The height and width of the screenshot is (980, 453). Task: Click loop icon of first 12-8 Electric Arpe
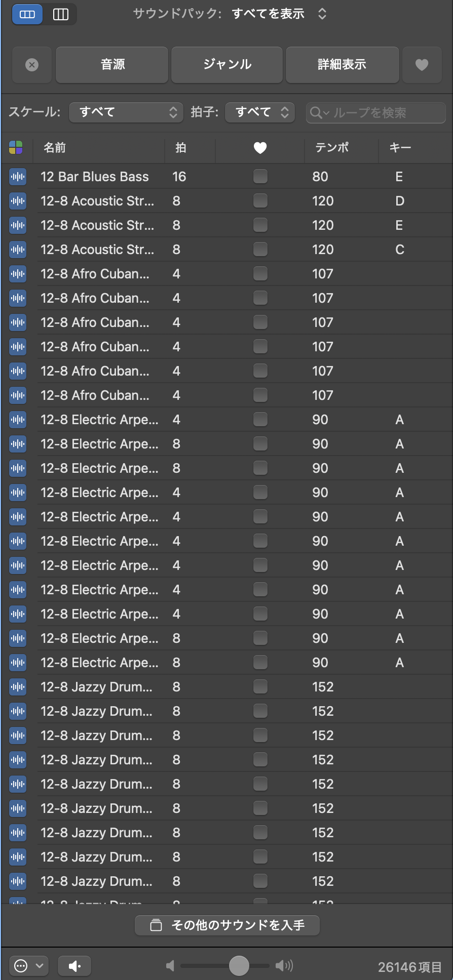pos(18,420)
